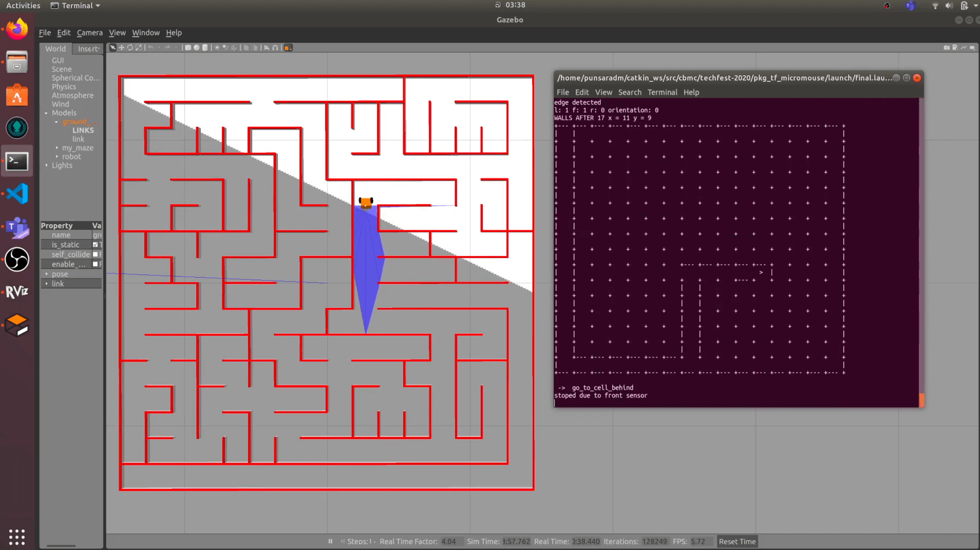
Task: Open Gazebo's Window menu
Action: 146,33
